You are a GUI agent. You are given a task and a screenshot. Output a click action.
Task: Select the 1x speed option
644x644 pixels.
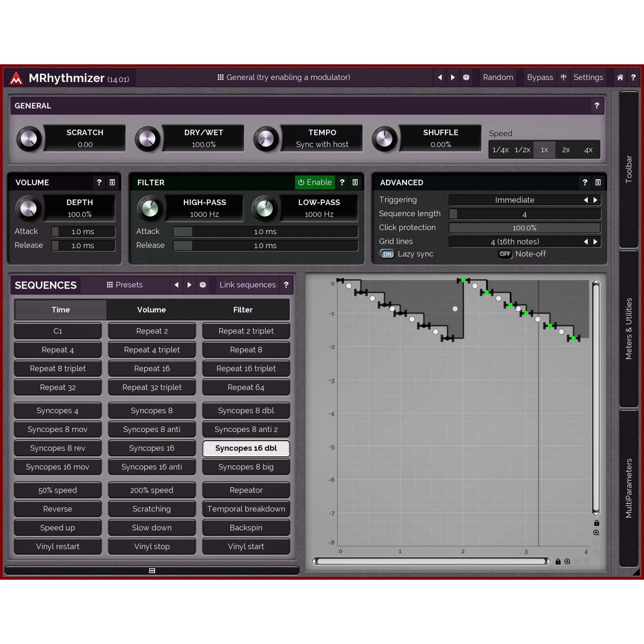coord(544,150)
